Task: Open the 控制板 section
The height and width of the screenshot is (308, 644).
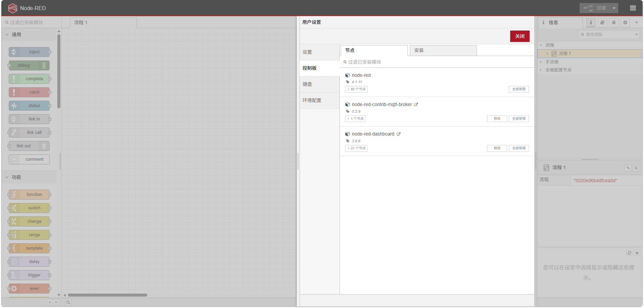Action: 319,68
